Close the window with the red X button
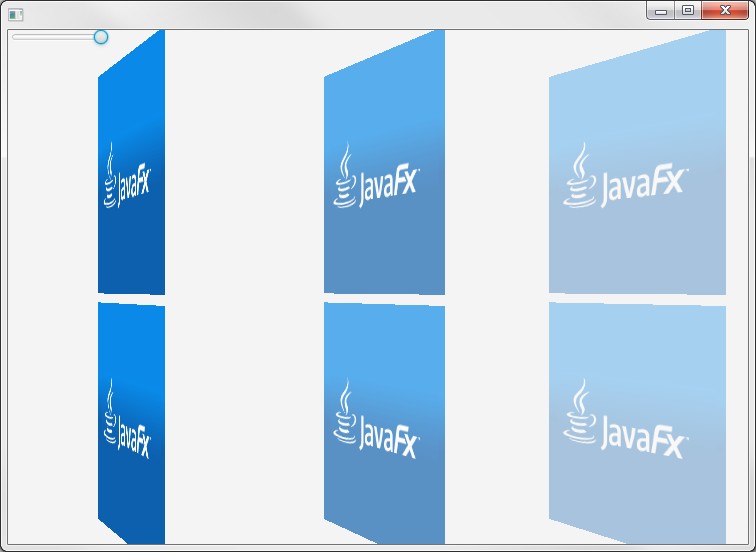Viewport: 756px width, 552px height. (726, 11)
